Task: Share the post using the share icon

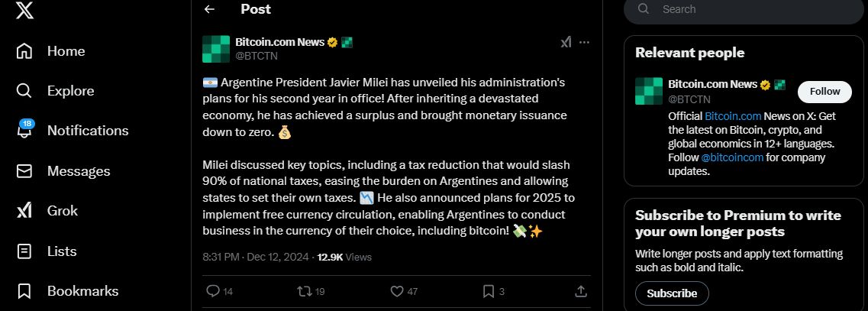Action: point(581,291)
